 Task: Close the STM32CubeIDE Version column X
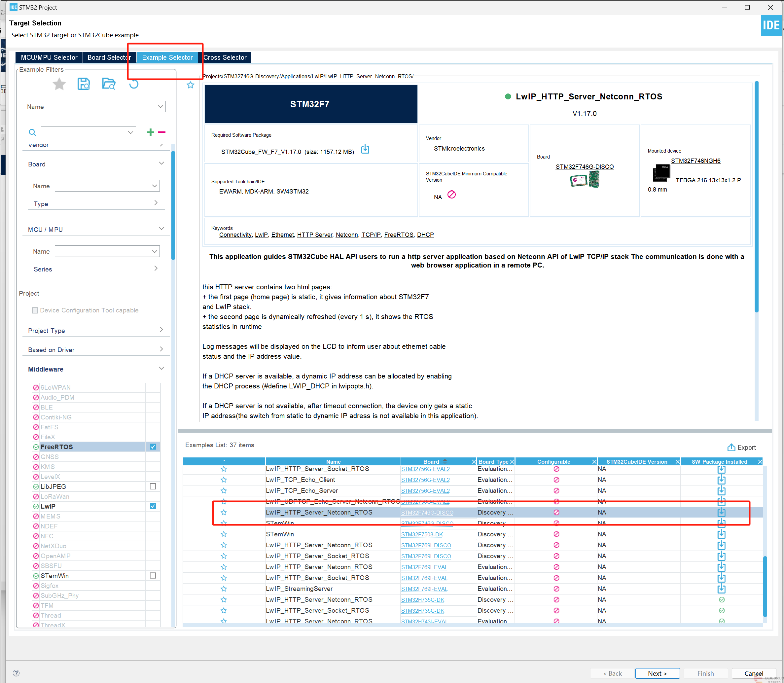tap(677, 462)
